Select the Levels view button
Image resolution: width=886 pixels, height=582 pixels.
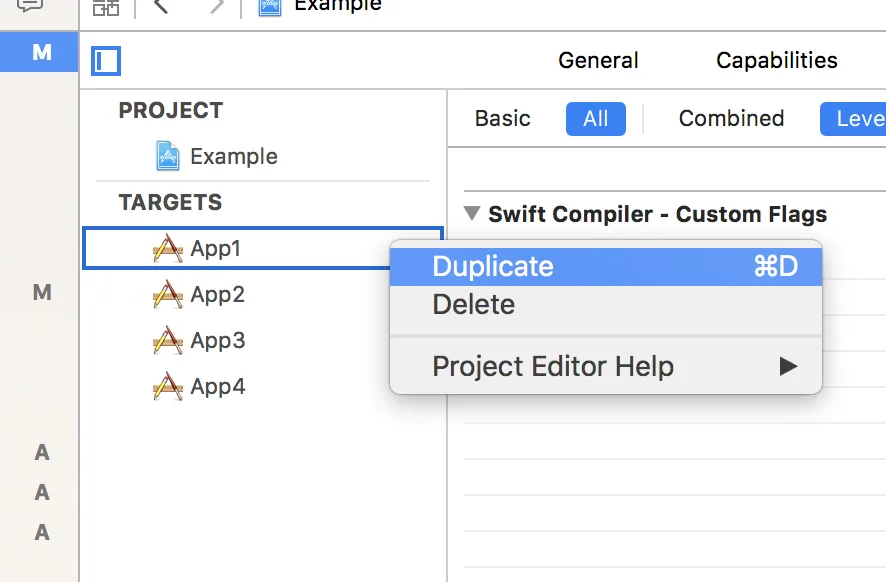tap(858, 119)
